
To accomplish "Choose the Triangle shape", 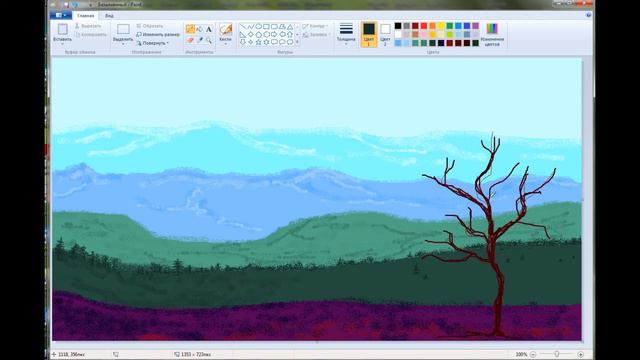I will click(x=290, y=27).
